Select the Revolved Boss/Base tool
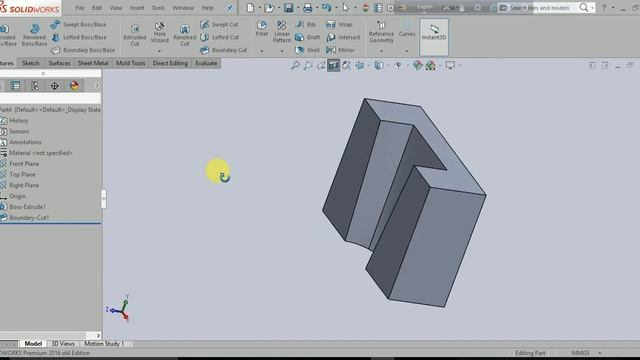 pos(34,34)
